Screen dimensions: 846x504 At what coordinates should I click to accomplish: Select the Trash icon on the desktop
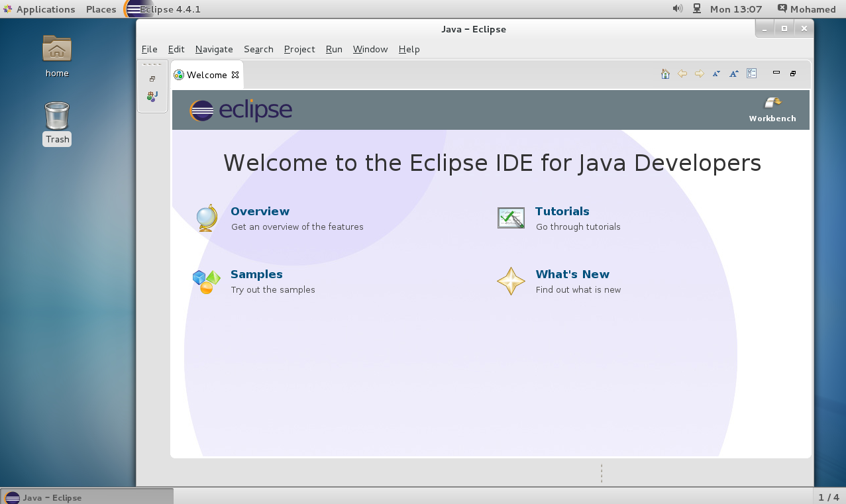pos(57,123)
